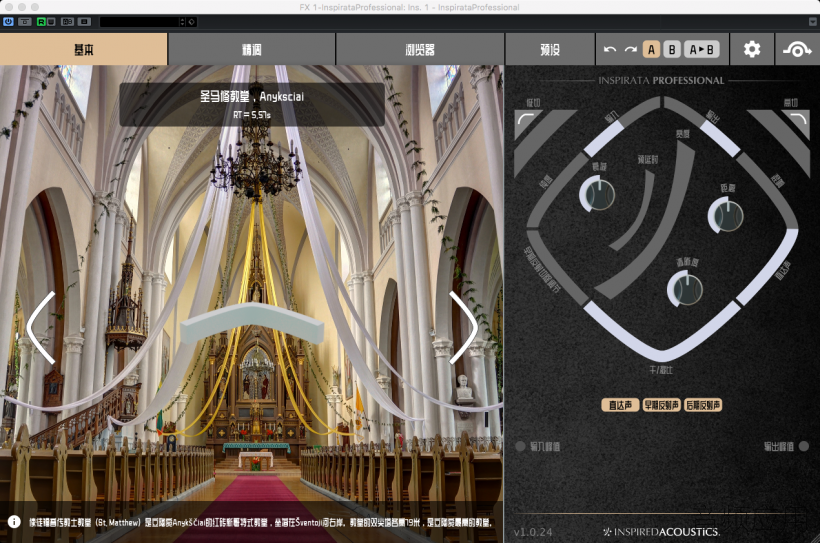Click the 输入 input level arc slider
Screen dimensions: 820x543
pos(622,127)
